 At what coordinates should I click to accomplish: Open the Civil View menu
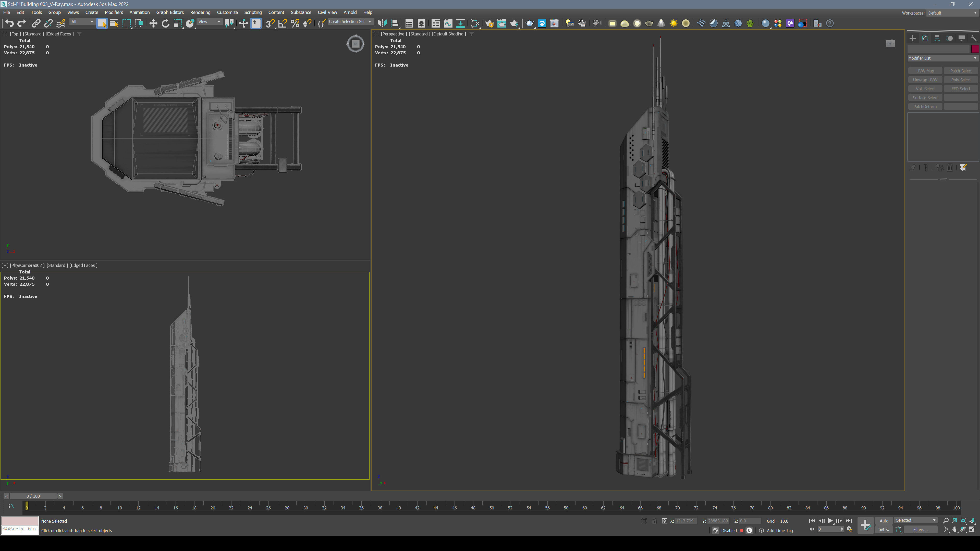tap(327, 12)
